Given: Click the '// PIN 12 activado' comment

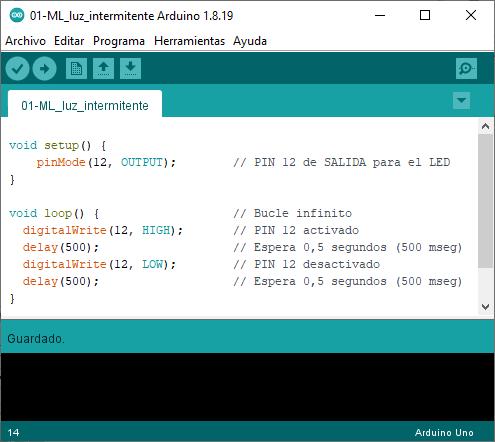Looking at the screenshot, I should click(x=296, y=231).
